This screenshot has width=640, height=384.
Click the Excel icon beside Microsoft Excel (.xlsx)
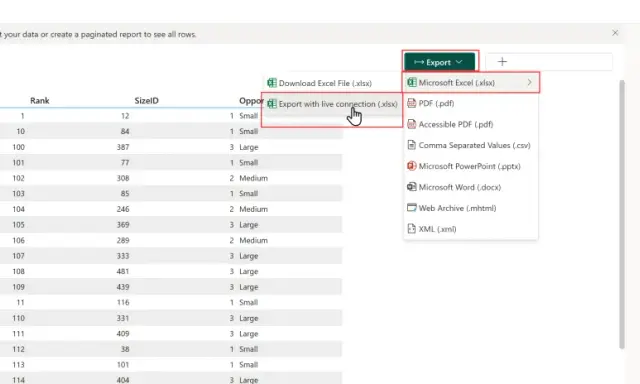(x=411, y=82)
